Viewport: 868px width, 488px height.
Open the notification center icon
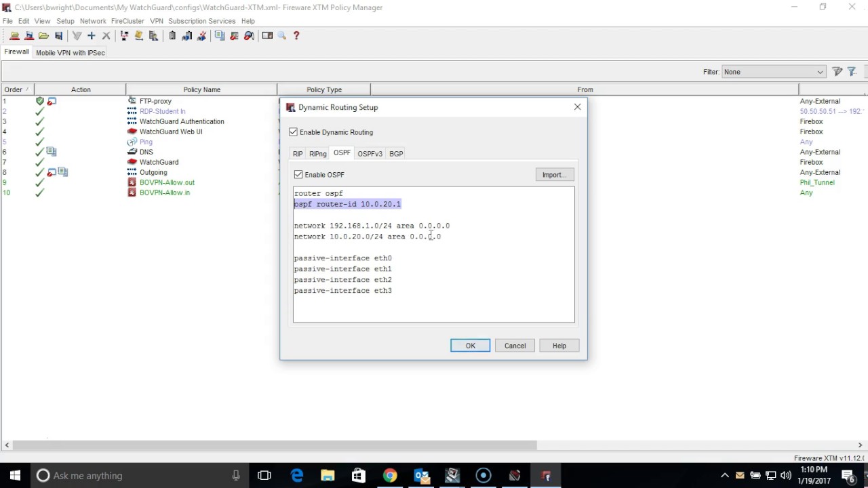pos(848,476)
